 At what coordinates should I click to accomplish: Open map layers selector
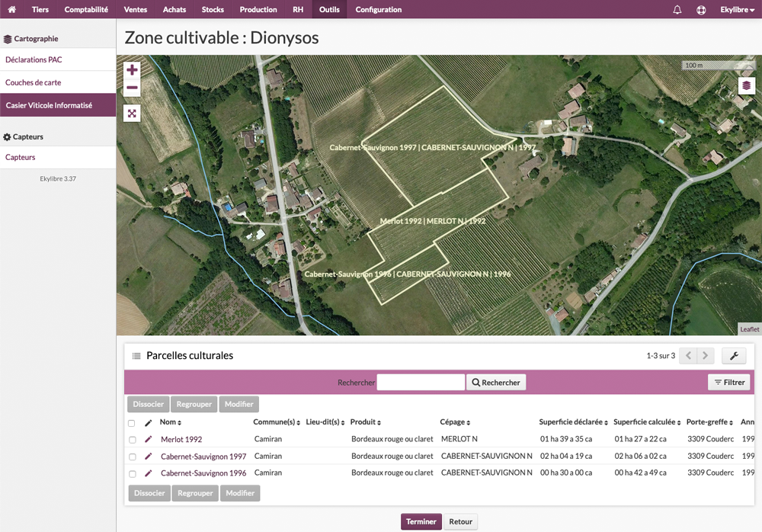[747, 85]
